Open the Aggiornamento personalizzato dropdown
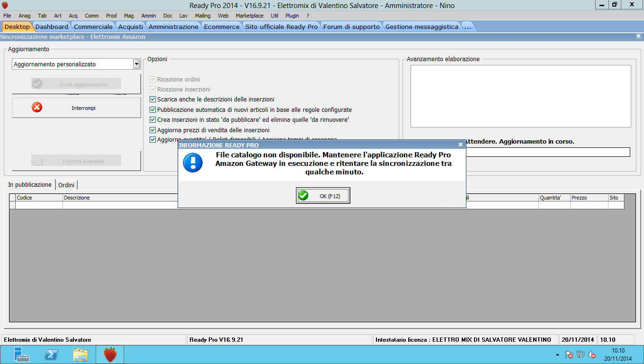 click(x=136, y=64)
